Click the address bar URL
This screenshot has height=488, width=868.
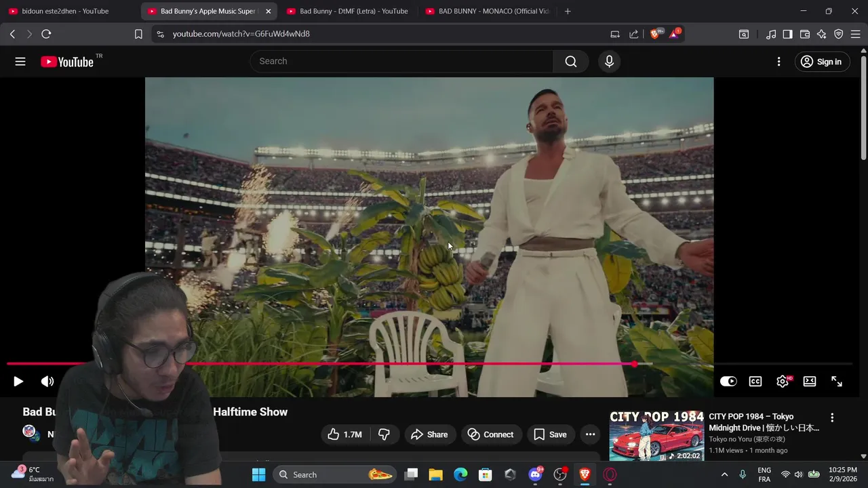pos(241,34)
